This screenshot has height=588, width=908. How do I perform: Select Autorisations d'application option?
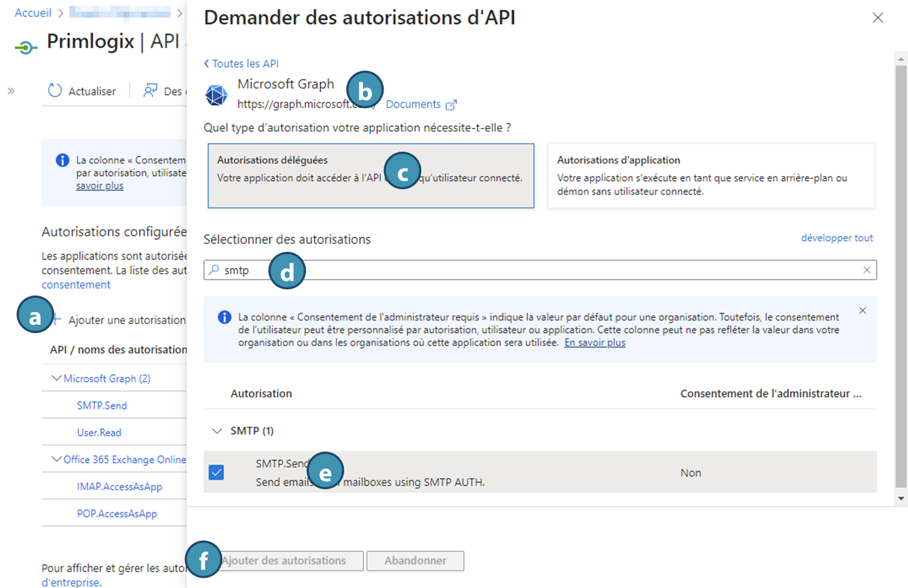[711, 176]
